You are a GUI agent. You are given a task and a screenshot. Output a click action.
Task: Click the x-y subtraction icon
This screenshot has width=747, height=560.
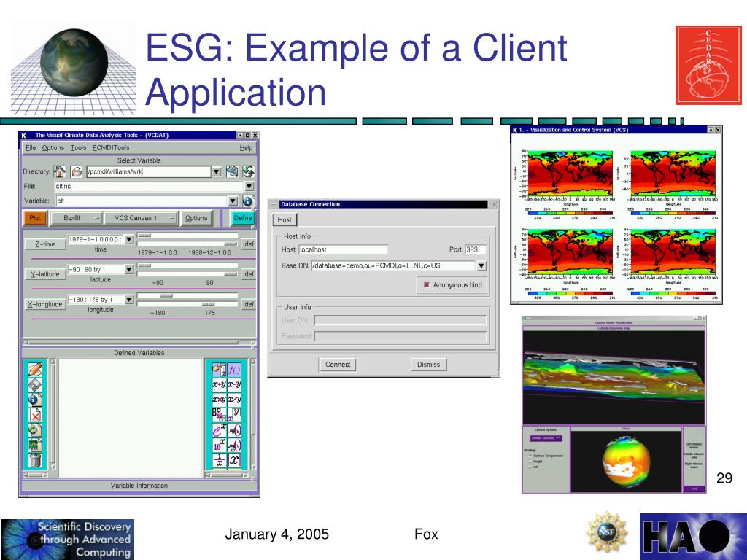234,384
